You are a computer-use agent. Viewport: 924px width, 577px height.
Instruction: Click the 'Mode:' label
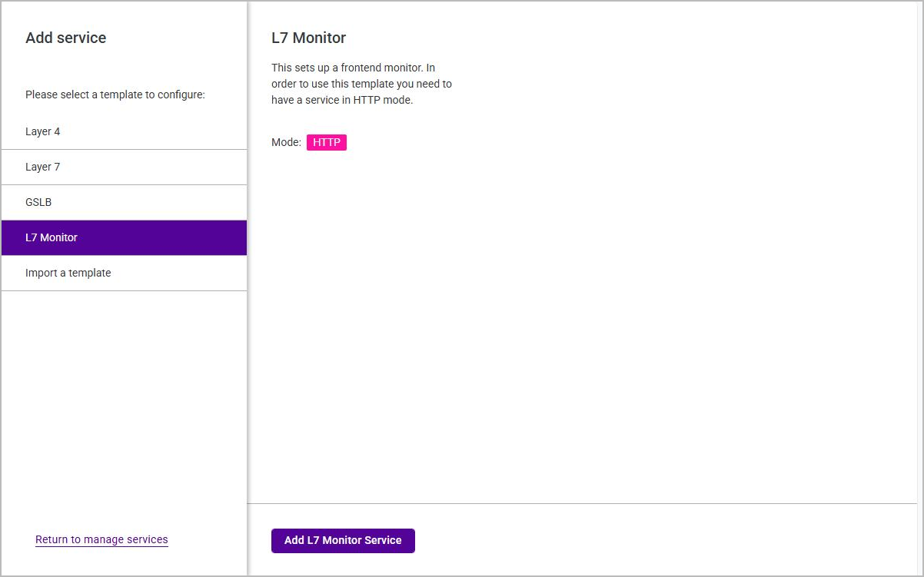click(286, 142)
